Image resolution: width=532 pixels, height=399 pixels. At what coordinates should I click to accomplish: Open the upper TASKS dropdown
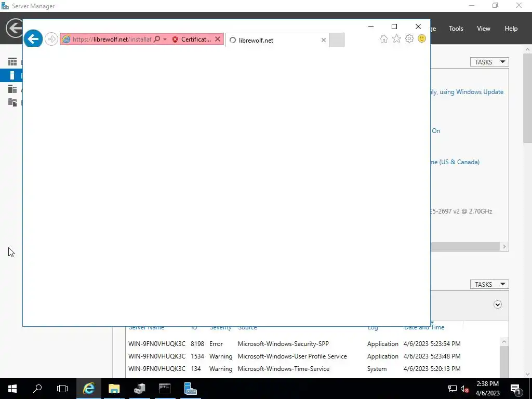(x=489, y=62)
